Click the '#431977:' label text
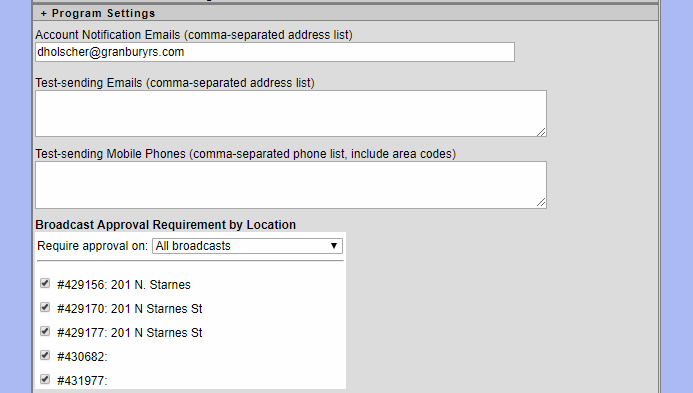The image size is (693, 393). pyautogui.click(x=82, y=381)
